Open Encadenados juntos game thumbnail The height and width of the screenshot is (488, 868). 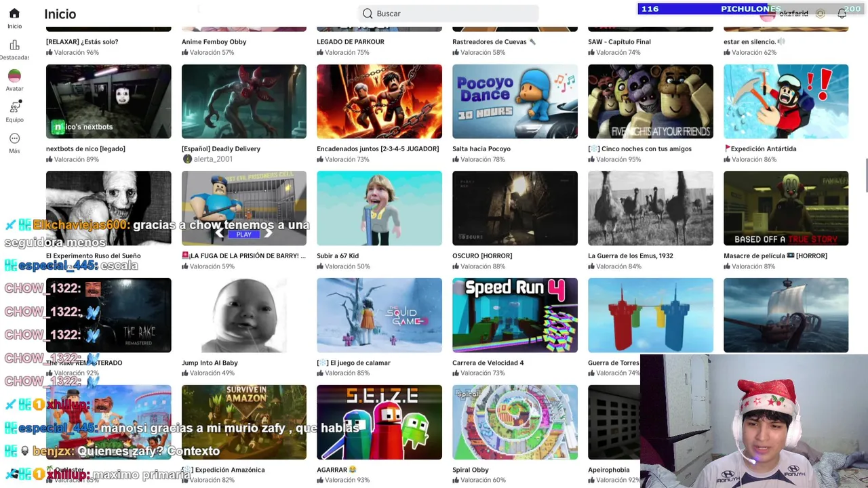click(x=379, y=102)
